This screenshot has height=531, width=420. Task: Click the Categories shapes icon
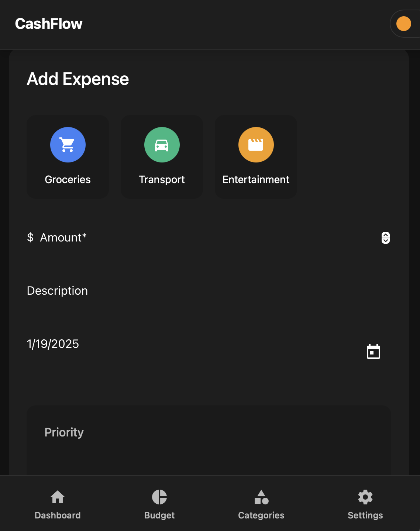point(261,497)
